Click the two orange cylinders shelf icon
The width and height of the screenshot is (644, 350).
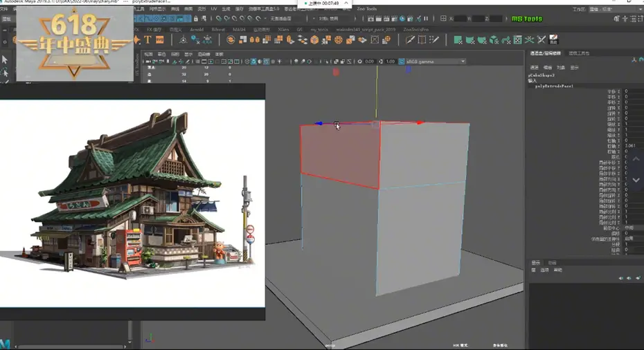[x=255, y=39]
